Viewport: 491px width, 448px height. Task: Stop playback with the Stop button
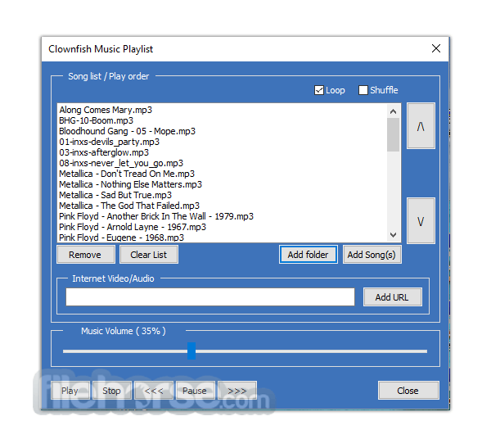coord(112,391)
